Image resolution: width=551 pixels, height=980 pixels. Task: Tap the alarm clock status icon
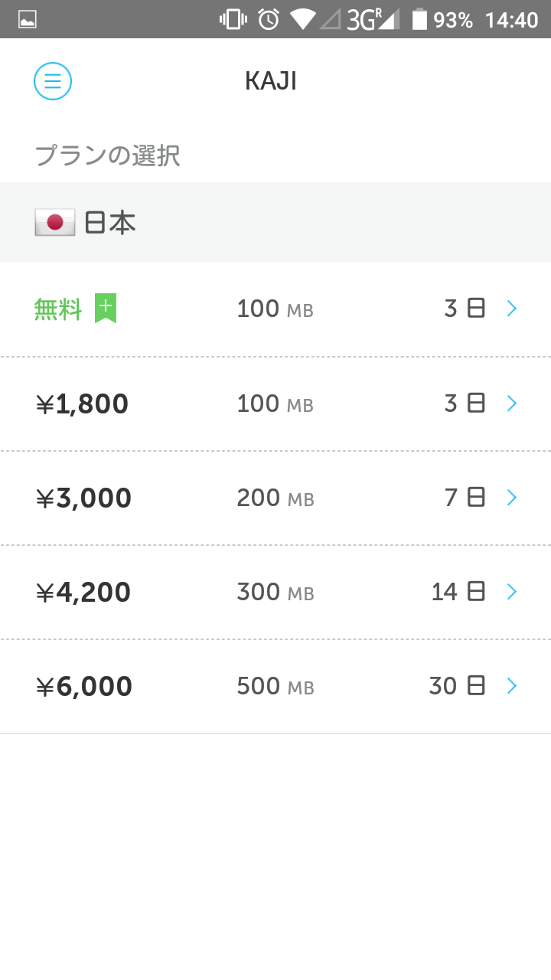pos(269,19)
